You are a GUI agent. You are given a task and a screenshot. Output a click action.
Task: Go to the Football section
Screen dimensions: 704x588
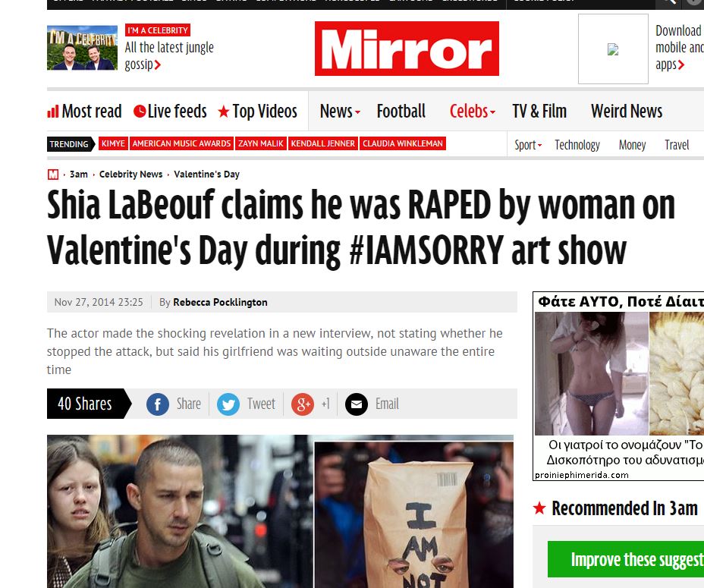pos(401,111)
